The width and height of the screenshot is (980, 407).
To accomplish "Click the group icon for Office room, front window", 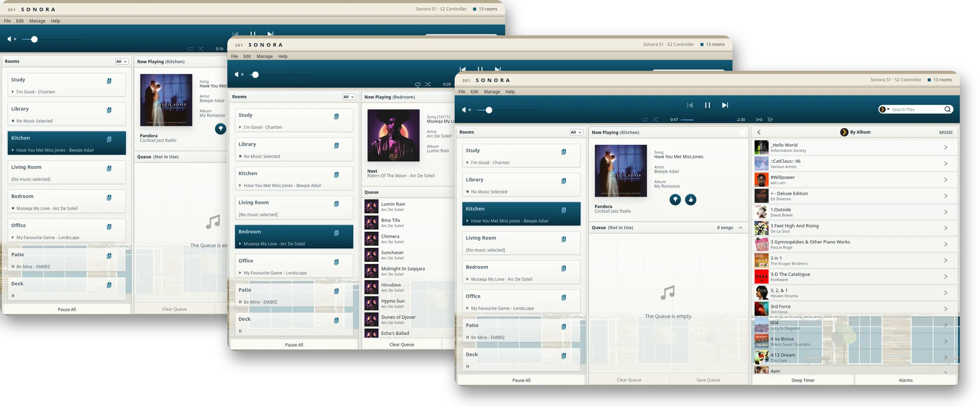I will tap(564, 297).
